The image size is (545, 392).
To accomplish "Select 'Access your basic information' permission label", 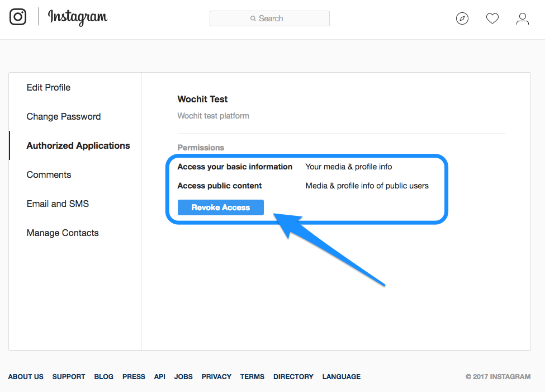I will 235,167.
